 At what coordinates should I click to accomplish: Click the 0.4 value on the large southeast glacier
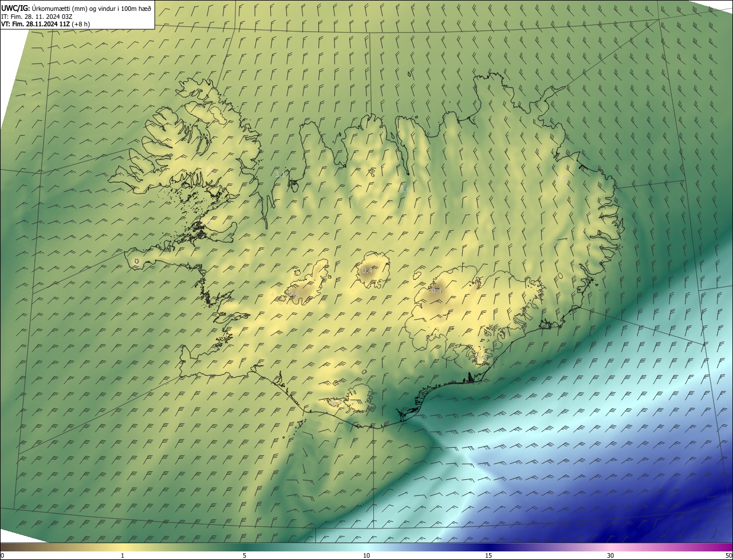[436, 291]
